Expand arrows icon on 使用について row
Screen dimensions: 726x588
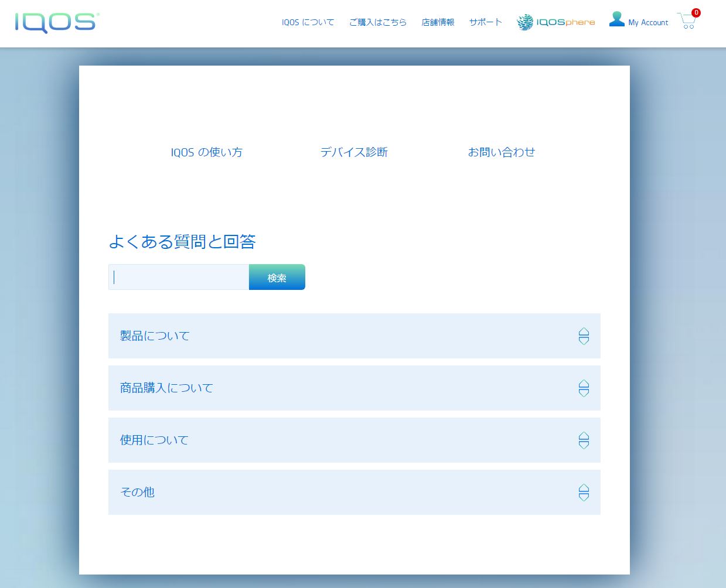584,440
